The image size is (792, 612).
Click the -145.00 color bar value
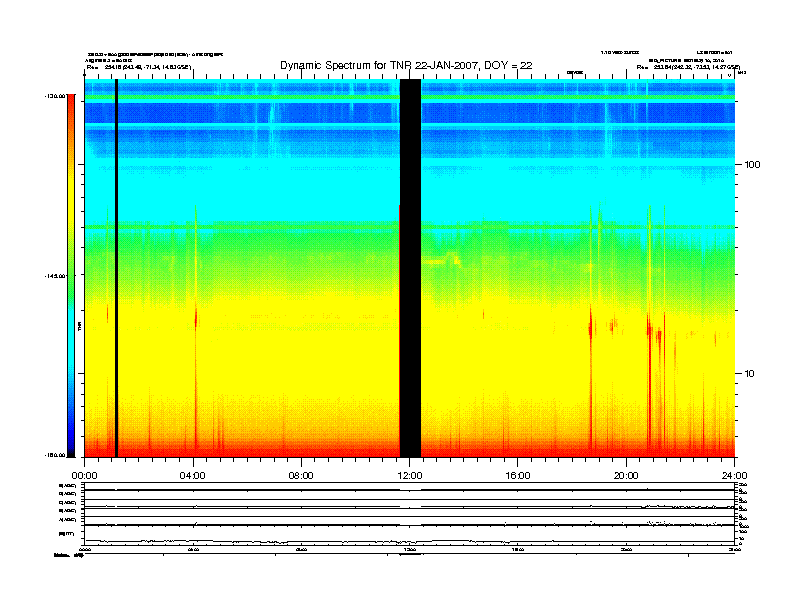click(x=55, y=276)
